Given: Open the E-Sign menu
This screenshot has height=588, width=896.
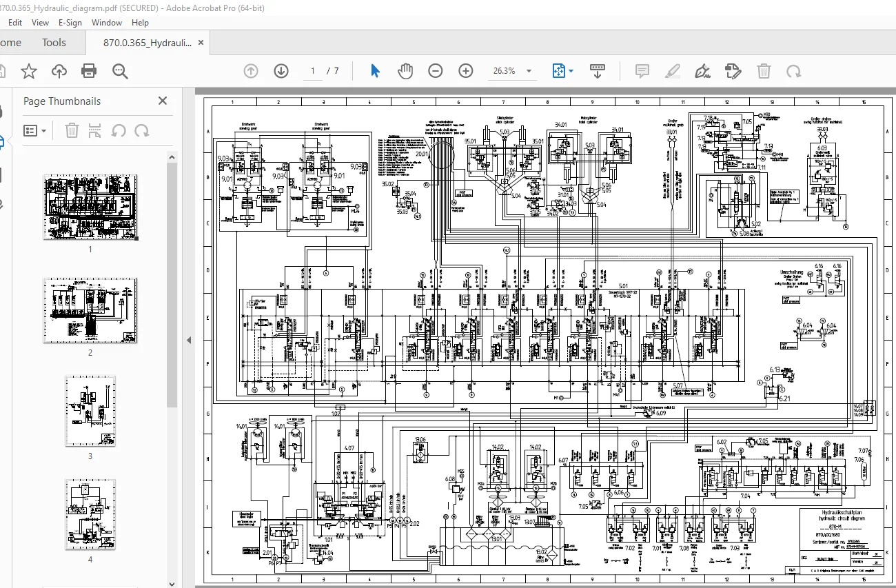Looking at the screenshot, I should click(x=70, y=23).
